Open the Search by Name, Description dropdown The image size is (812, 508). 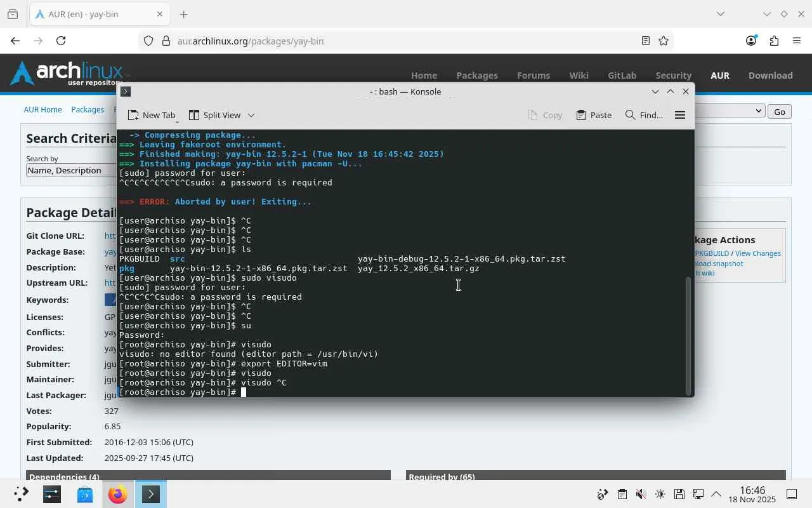pos(71,170)
